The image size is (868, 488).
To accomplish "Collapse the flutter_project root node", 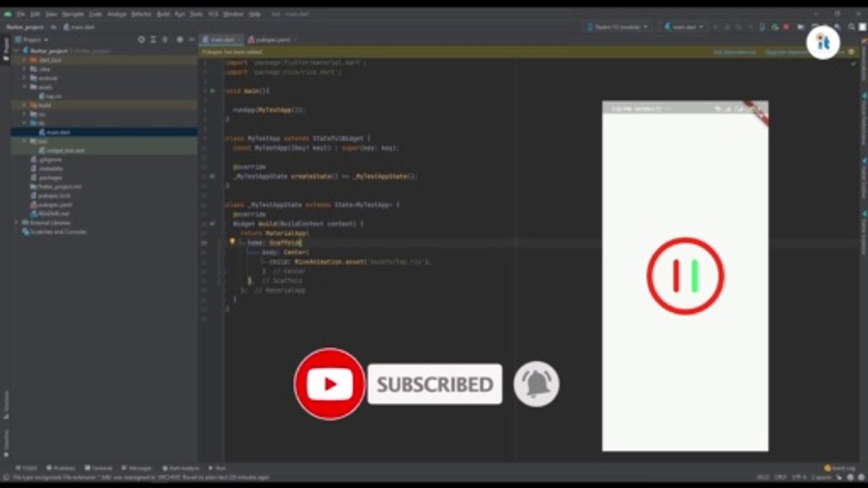I will (16, 51).
